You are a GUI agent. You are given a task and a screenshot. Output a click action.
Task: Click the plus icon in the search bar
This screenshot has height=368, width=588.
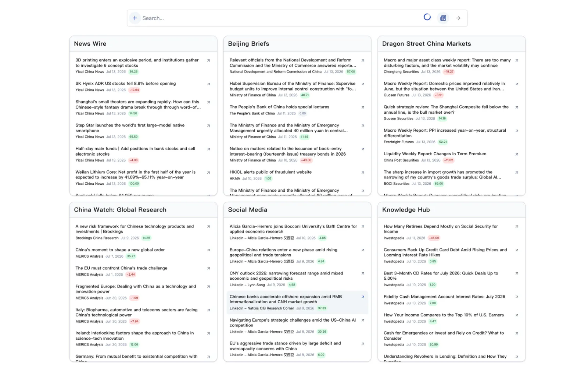(135, 18)
